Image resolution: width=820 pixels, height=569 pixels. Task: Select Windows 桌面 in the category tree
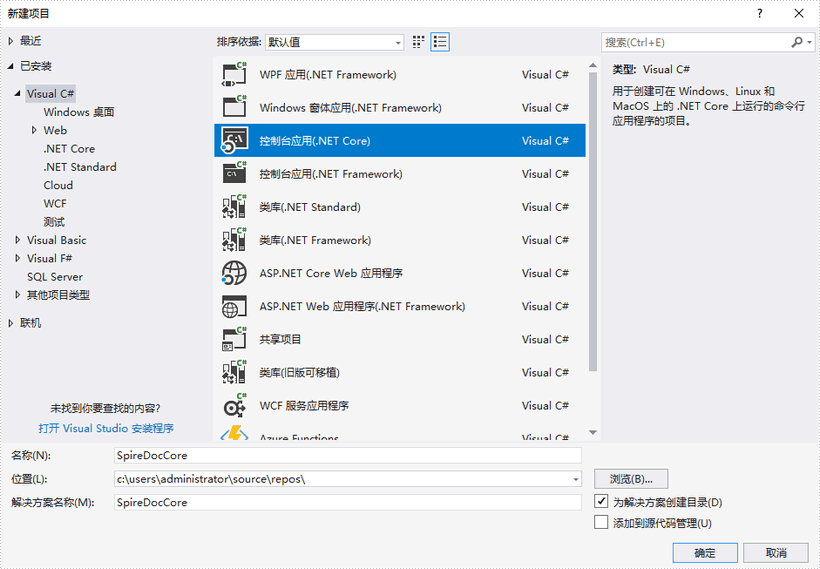pos(79,112)
